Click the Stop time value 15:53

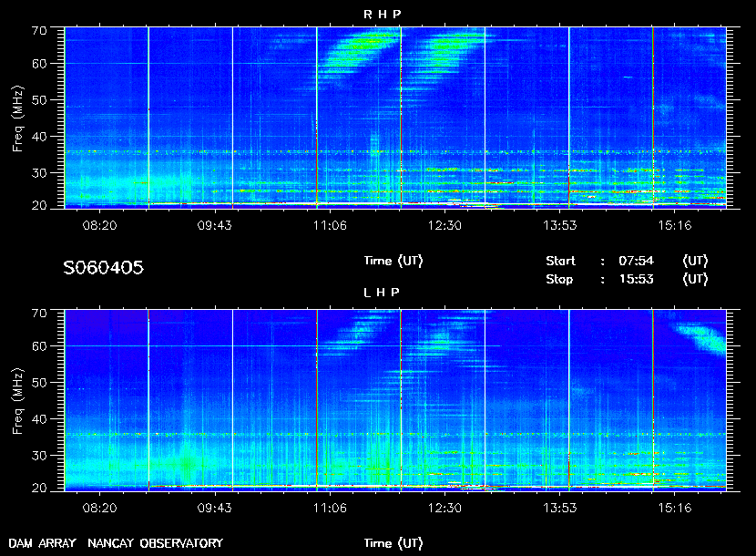click(636, 279)
